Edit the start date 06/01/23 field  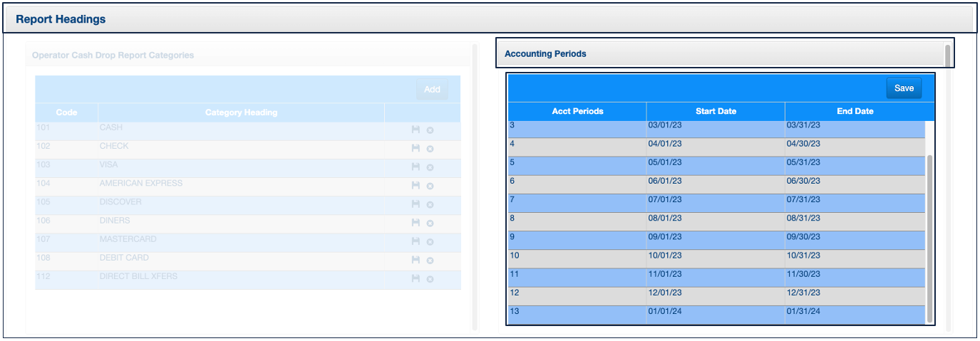(715, 181)
